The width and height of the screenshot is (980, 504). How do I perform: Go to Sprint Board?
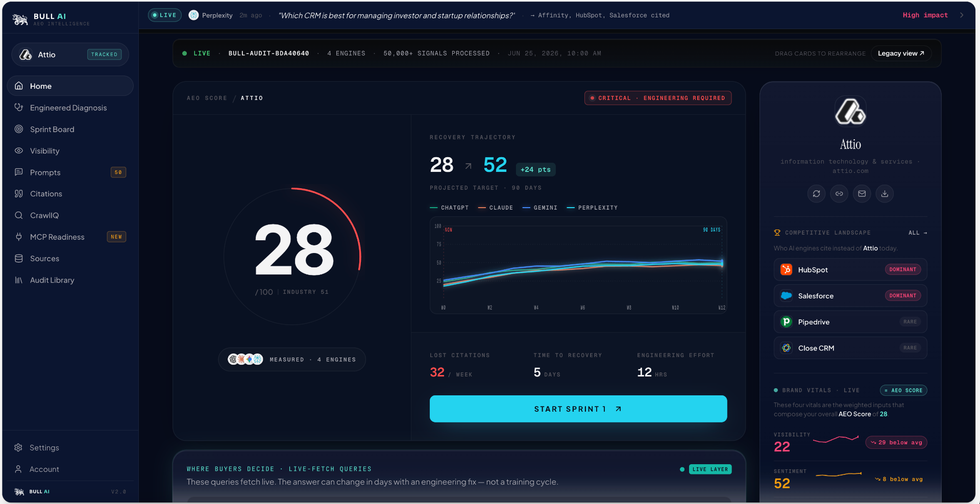tap(70, 129)
